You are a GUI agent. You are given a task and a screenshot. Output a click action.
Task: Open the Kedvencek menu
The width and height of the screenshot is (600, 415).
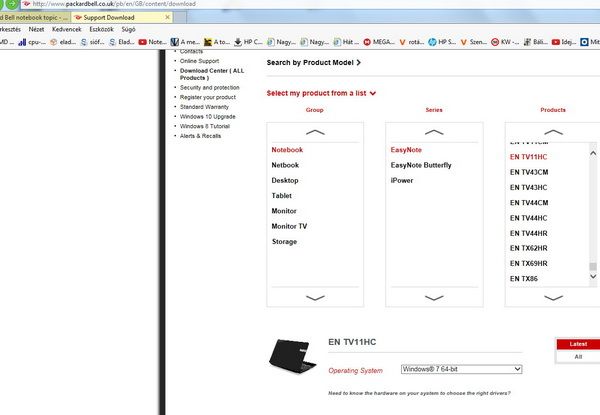pyautogui.click(x=67, y=29)
